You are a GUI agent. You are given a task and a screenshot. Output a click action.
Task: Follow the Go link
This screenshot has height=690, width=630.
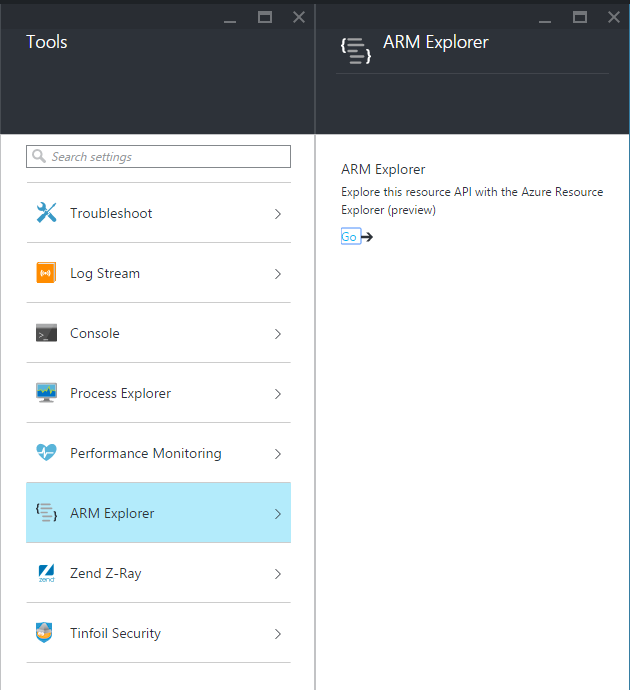coord(349,237)
